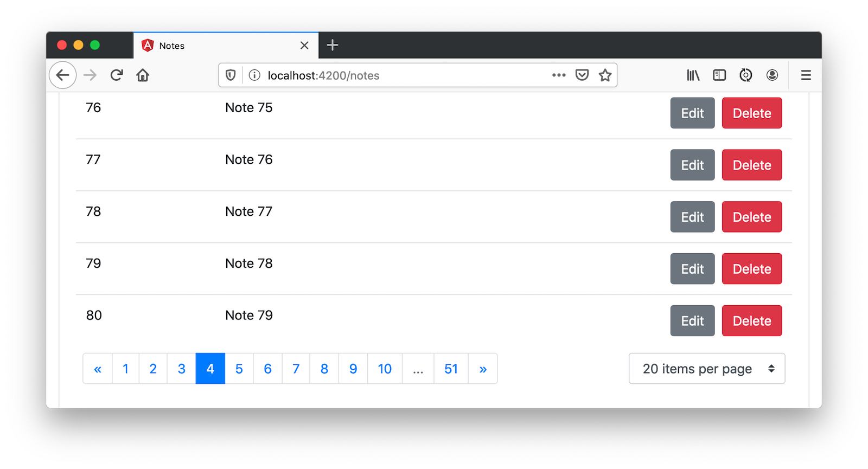The image size is (868, 469).
Task: Open the hamburger application menu
Action: (806, 75)
